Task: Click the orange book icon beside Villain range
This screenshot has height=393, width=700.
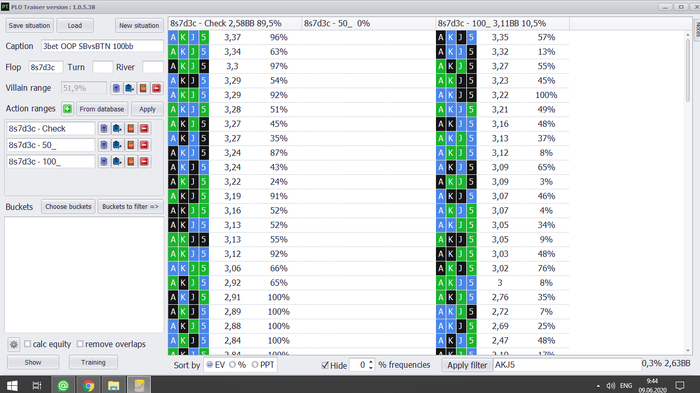Action: pyautogui.click(x=143, y=88)
